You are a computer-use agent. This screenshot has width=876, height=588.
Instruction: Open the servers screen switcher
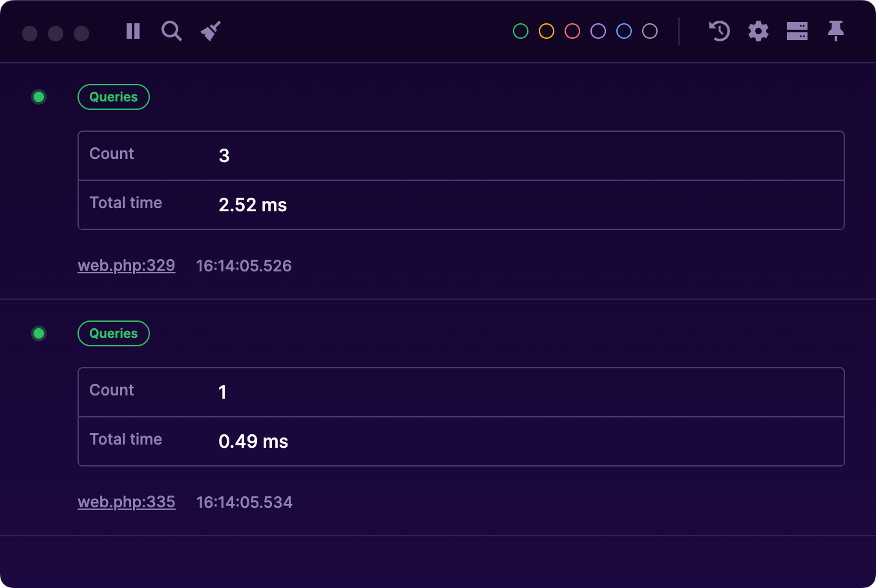[797, 31]
